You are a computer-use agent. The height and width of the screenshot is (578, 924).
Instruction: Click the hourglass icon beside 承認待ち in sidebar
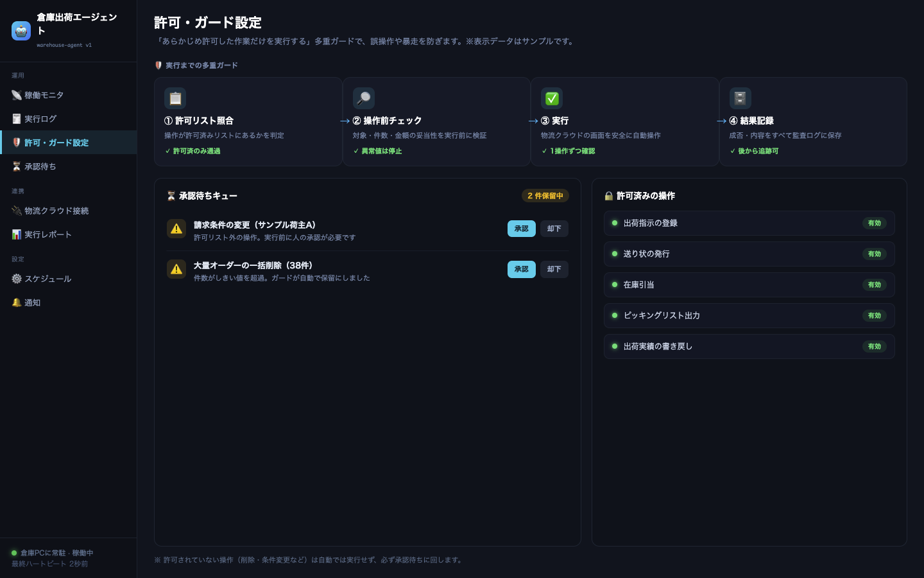(x=17, y=166)
